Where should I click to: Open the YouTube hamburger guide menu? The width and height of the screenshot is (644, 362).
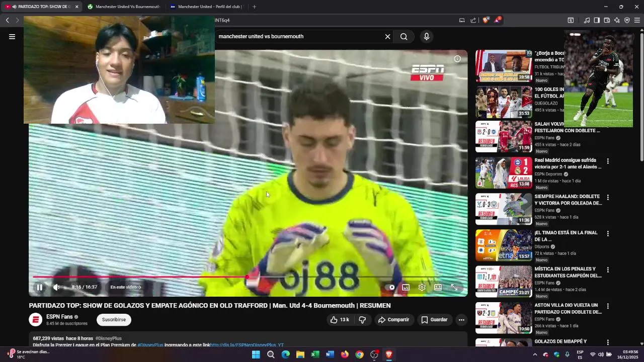pos(12,36)
